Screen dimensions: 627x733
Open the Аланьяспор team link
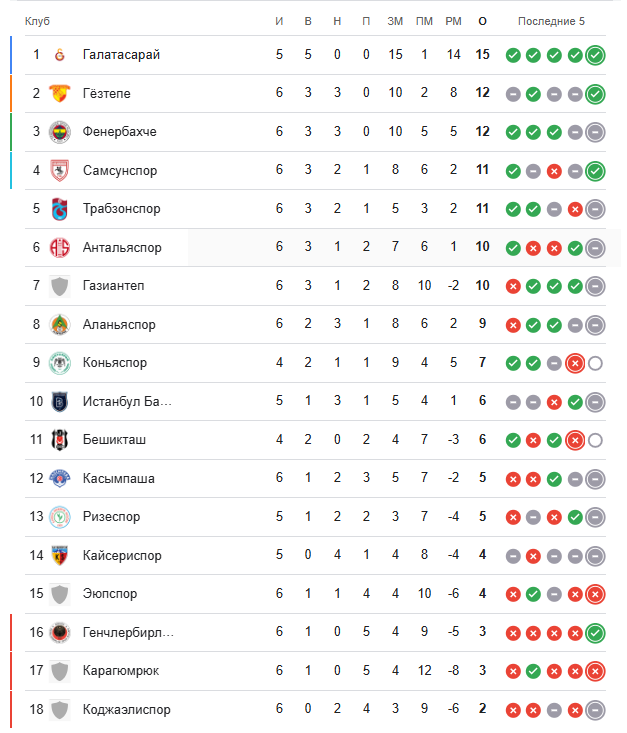(x=121, y=325)
